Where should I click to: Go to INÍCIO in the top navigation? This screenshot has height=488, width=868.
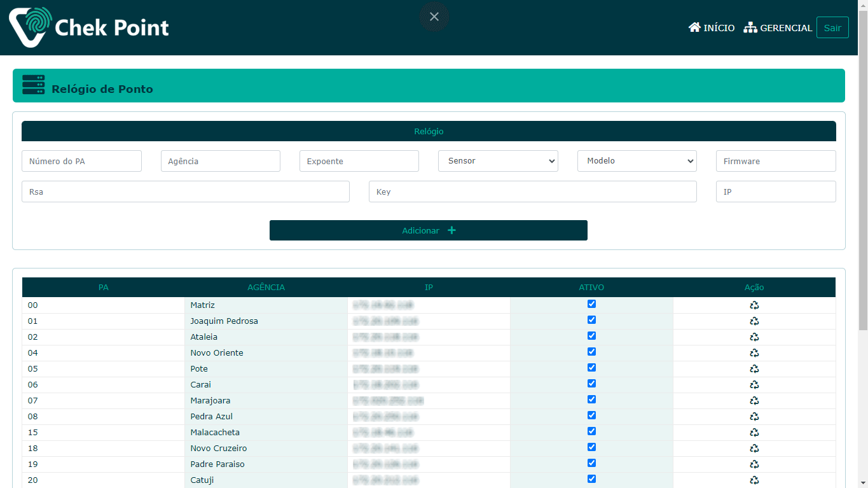[712, 28]
